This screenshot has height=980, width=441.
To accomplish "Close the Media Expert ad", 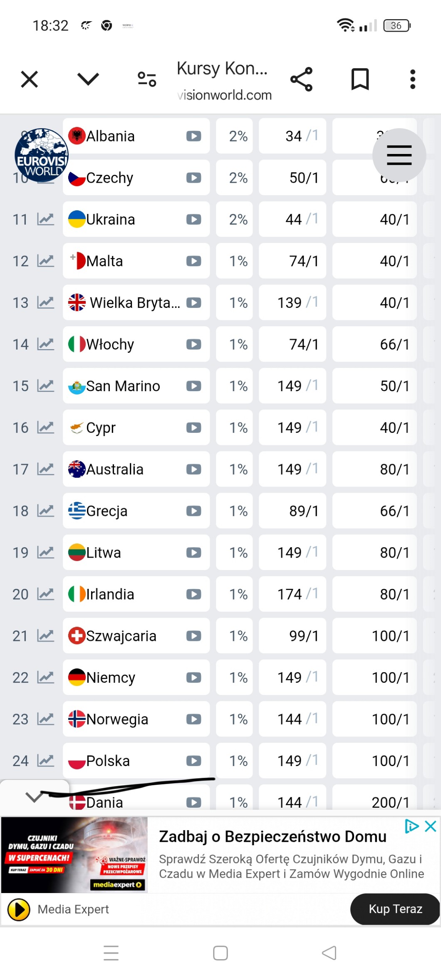I will 431,826.
